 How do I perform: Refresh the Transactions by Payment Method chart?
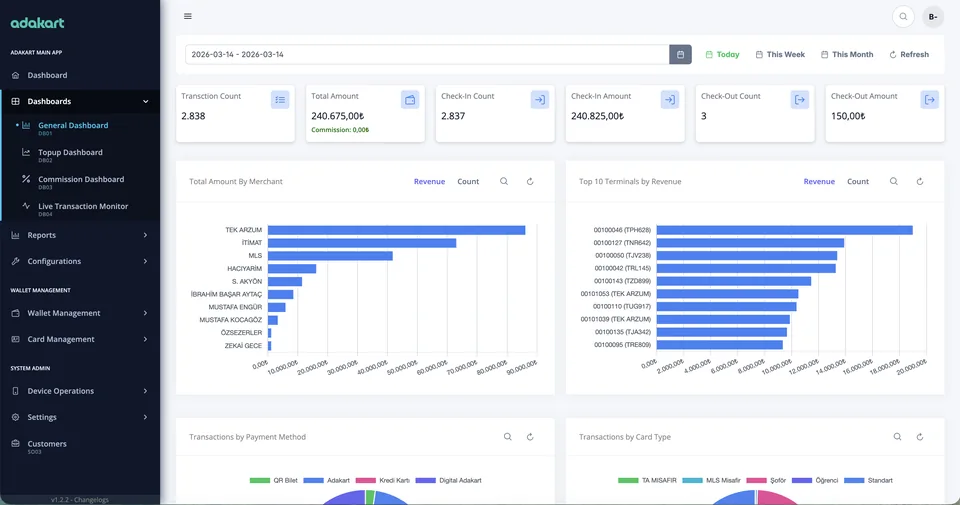[530, 436]
